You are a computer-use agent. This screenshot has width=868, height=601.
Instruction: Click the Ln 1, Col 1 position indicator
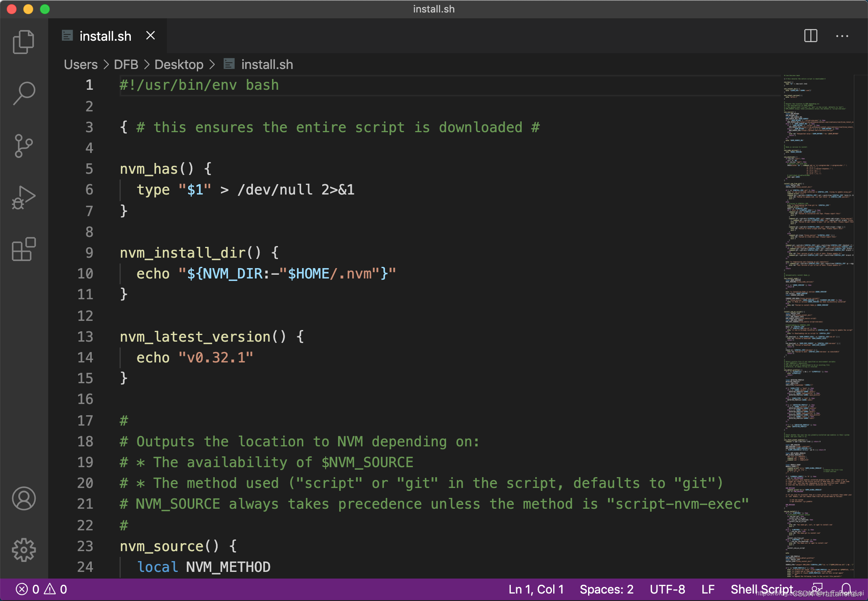pos(536,589)
